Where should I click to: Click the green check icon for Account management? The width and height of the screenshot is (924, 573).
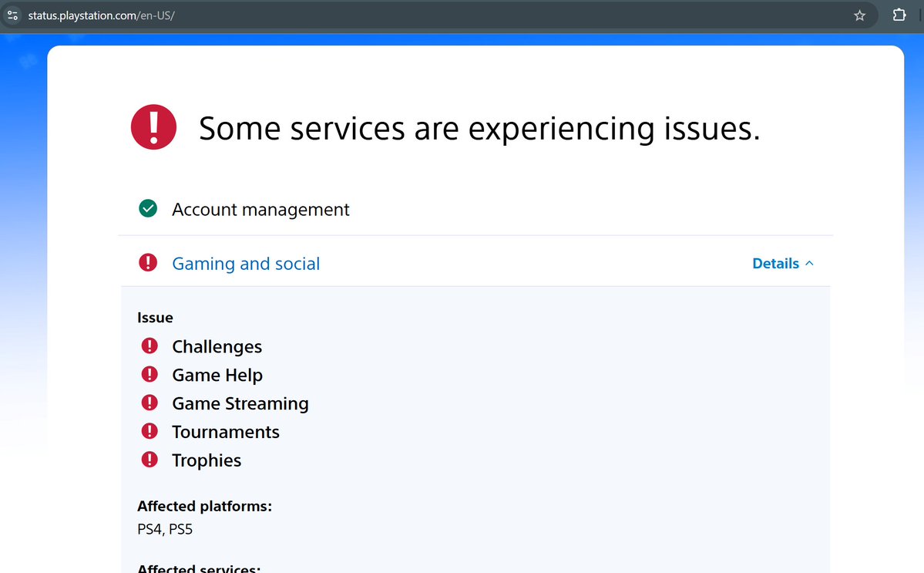pyautogui.click(x=148, y=209)
